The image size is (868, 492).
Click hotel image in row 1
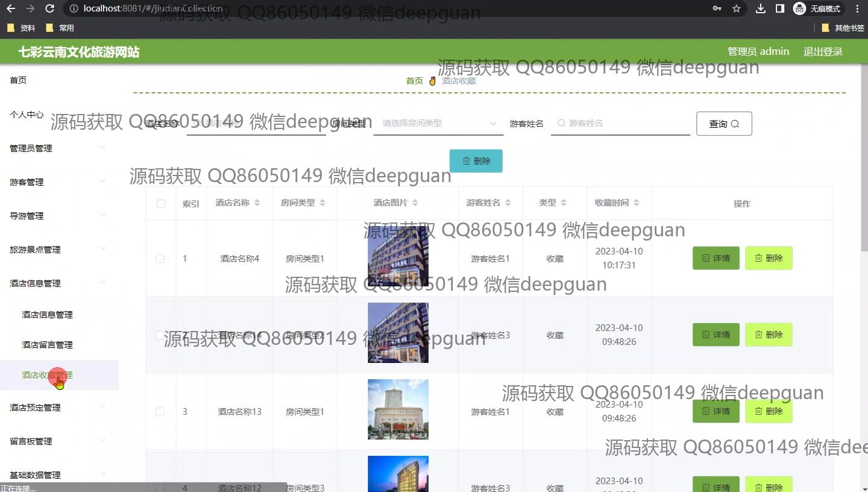tap(398, 256)
